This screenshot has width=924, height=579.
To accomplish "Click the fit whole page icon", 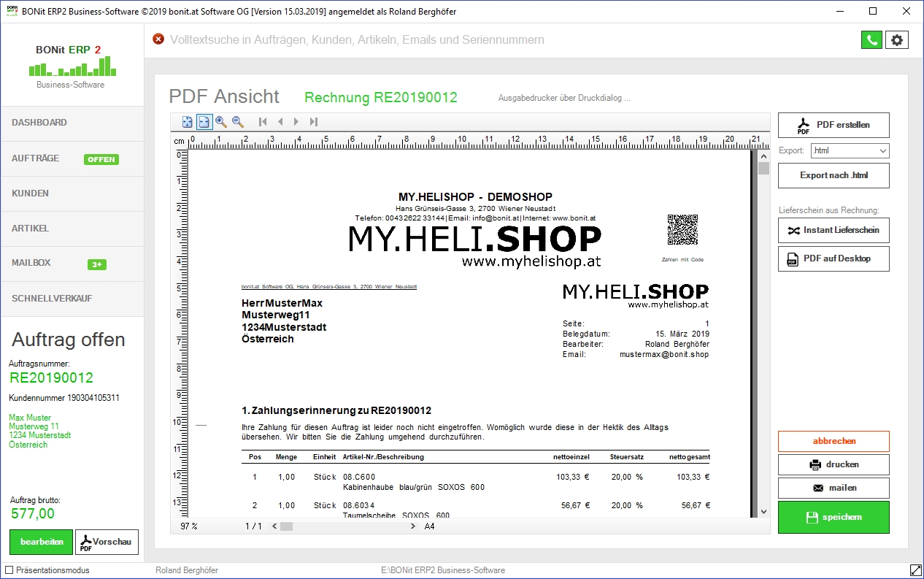I will [188, 122].
